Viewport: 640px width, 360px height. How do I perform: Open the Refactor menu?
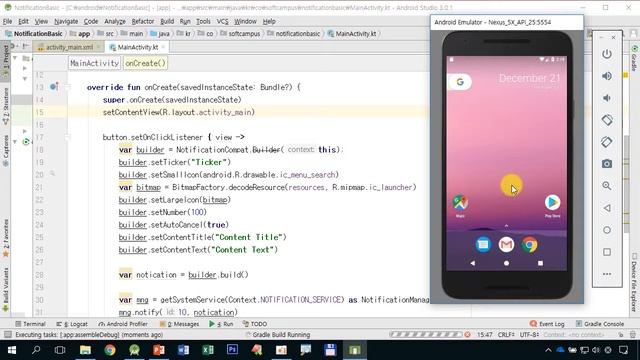(143, 21)
